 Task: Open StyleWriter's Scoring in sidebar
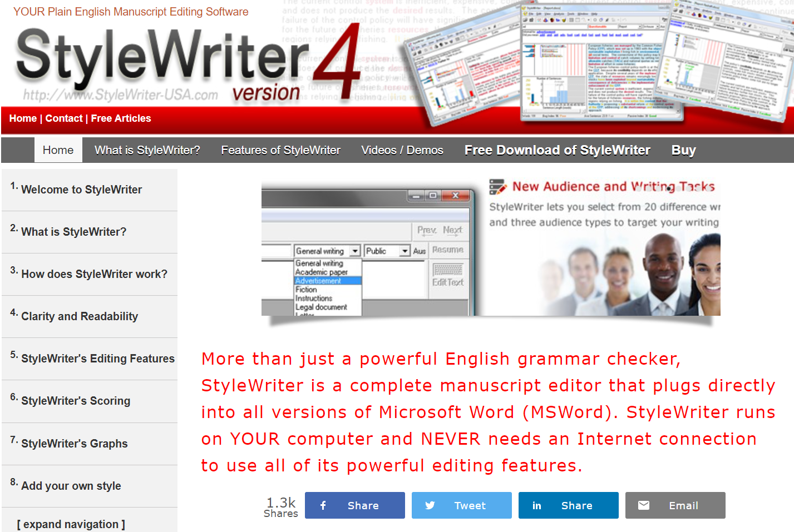[x=90, y=401]
